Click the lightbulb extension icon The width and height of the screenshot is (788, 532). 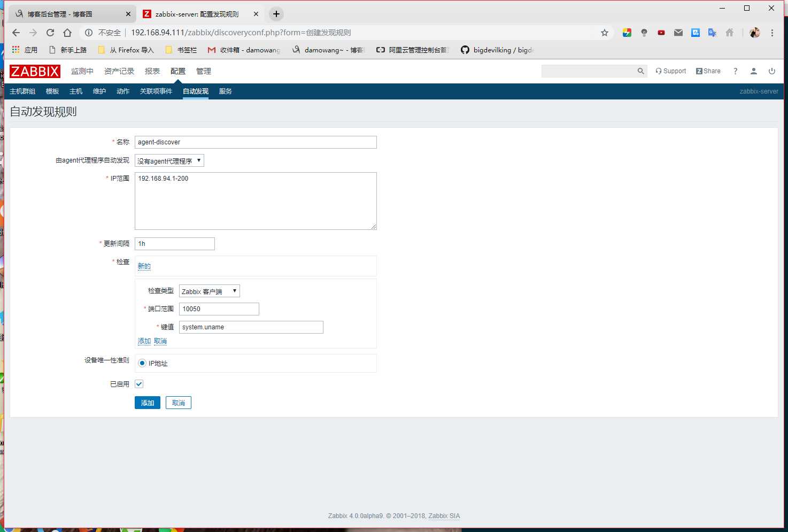tap(644, 33)
